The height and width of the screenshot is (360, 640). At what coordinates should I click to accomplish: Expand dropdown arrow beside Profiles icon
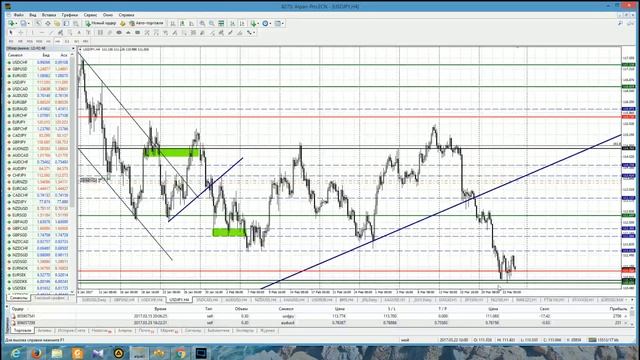tap(29, 23)
